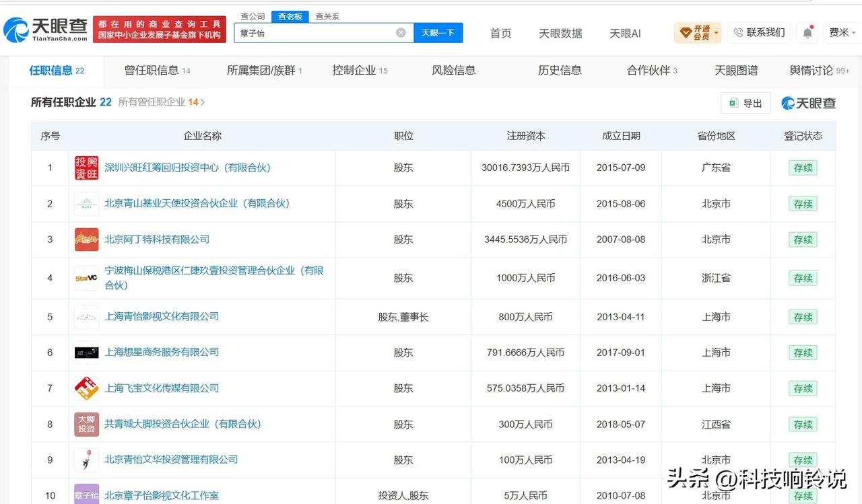Image resolution: width=862 pixels, height=504 pixels.
Task: Click the 上海青怡影视文化 company logo
Action: (86, 316)
